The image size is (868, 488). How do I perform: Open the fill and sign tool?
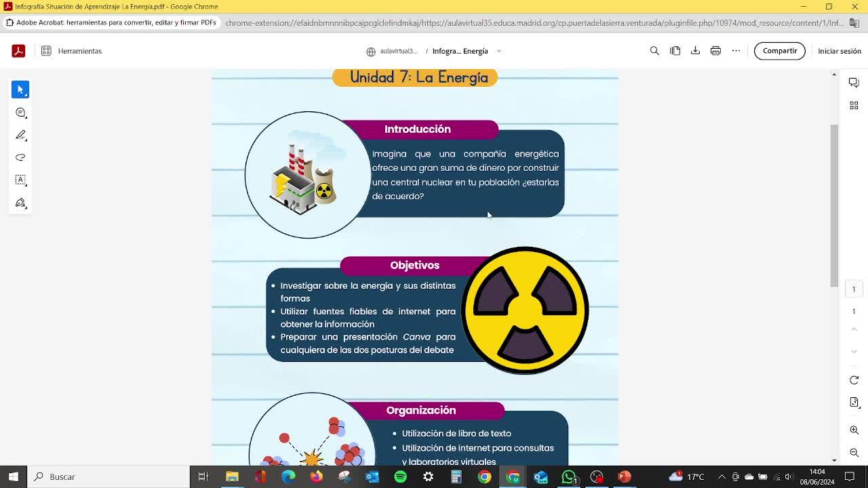(x=20, y=203)
